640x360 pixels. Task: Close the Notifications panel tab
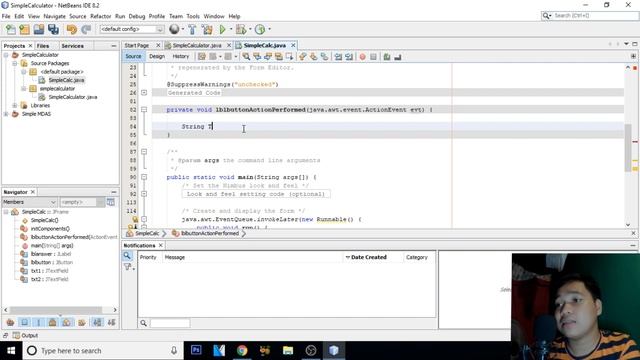tap(161, 245)
